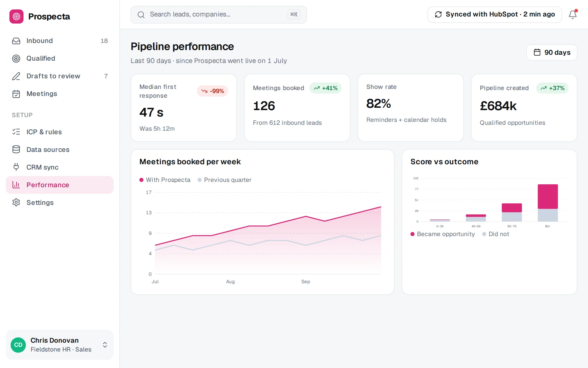Open the ICP & rules checklist icon

point(16,132)
